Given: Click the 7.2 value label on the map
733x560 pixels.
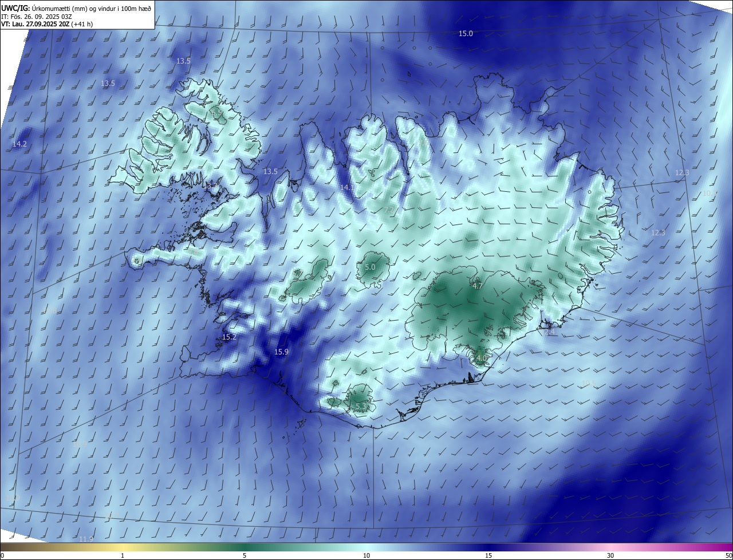Looking at the screenshot, I should [389, 211].
